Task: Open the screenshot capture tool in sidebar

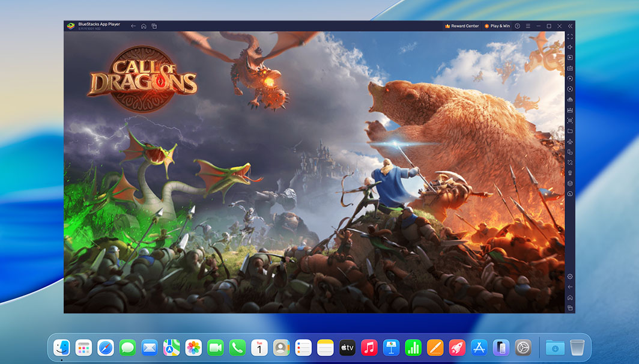Action: click(570, 120)
